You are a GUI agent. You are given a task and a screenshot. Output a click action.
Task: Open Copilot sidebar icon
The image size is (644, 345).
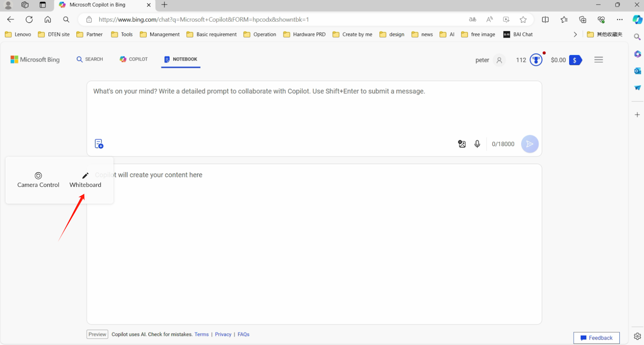tap(637, 19)
